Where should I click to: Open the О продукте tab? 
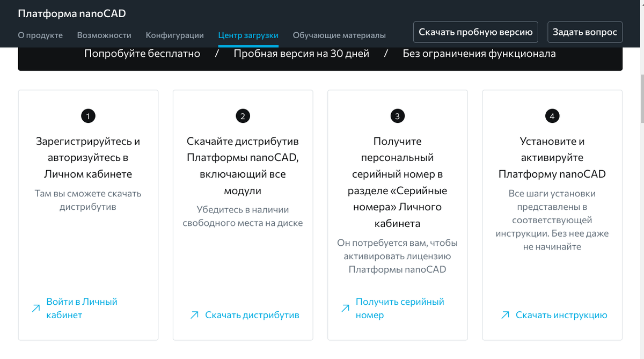[40, 35]
